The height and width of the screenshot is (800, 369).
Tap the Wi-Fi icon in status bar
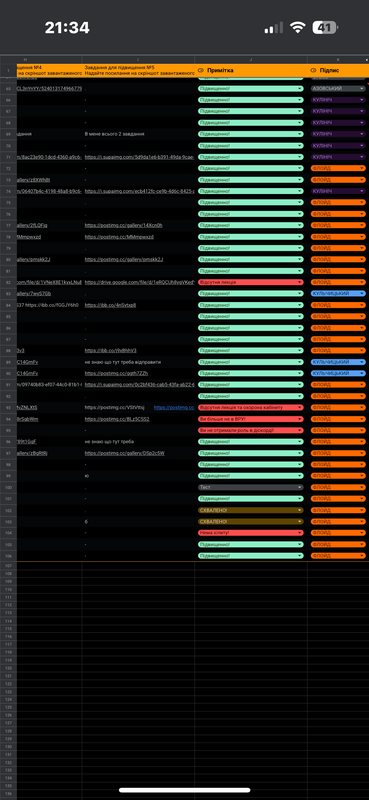pyautogui.click(x=297, y=28)
